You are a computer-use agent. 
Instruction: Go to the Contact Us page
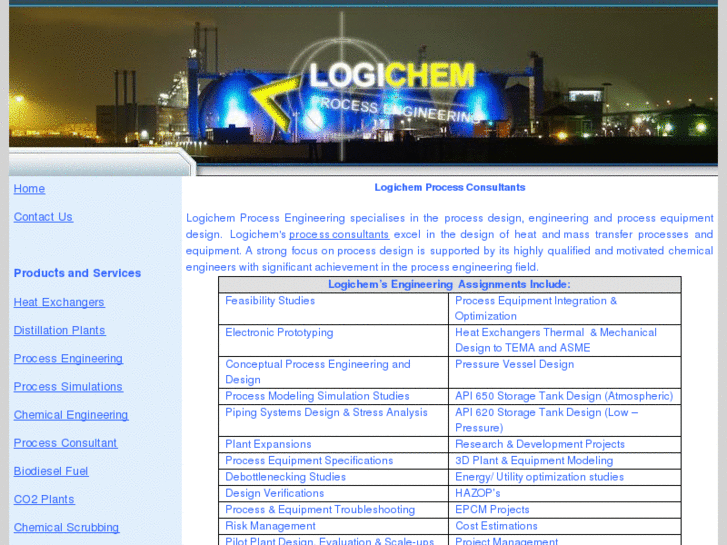43,217
